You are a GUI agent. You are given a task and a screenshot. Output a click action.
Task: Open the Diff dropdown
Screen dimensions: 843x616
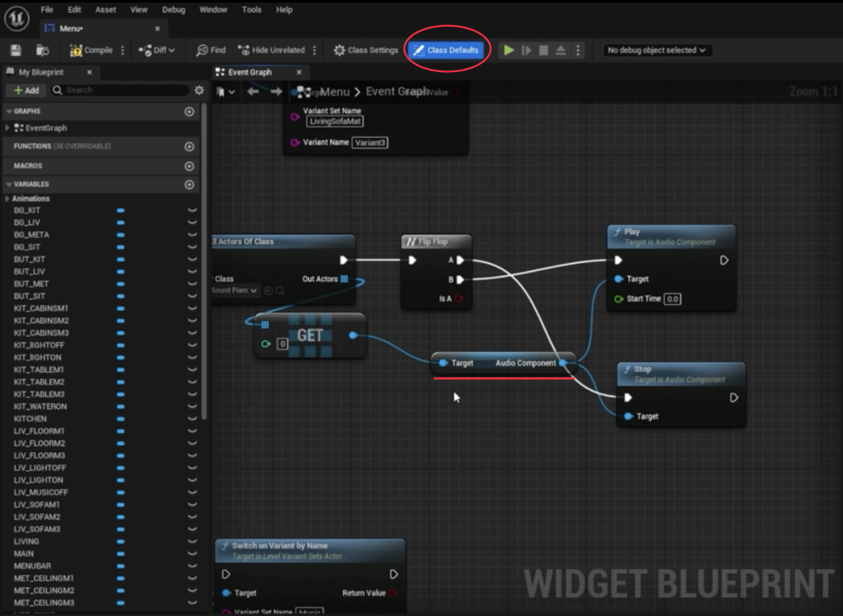157,50
